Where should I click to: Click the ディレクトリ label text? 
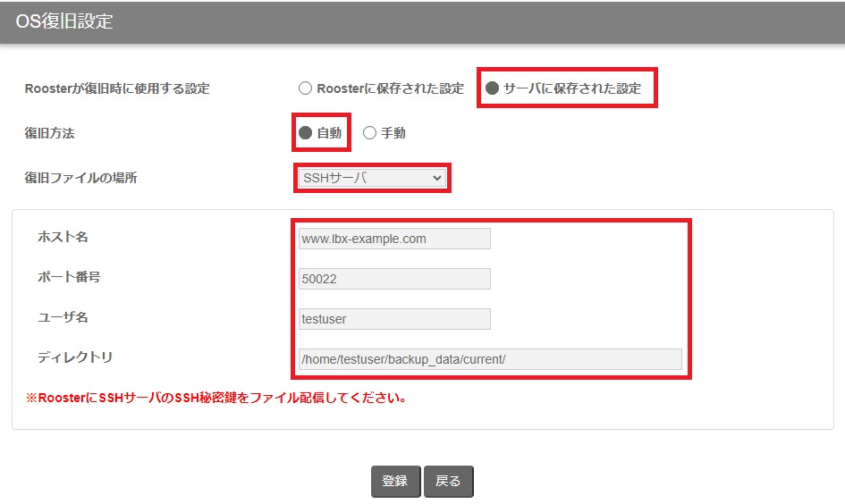pos(75,357)
